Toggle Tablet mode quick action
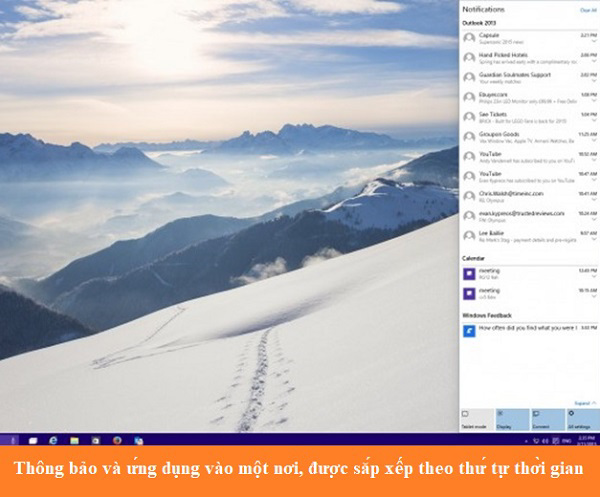 (476, 419)
